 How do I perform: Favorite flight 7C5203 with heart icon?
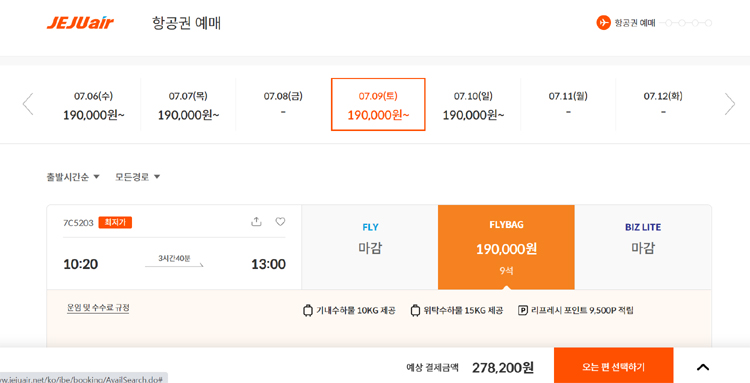pos(280,221)
